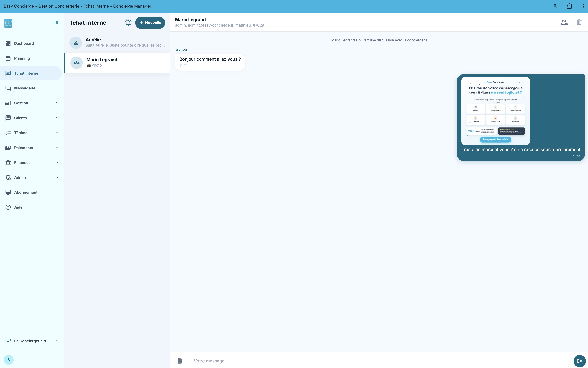Click Mario Legrand's group avatar icon
The height and width of the screenshot is (368, 588).
(x=77, y=63)
